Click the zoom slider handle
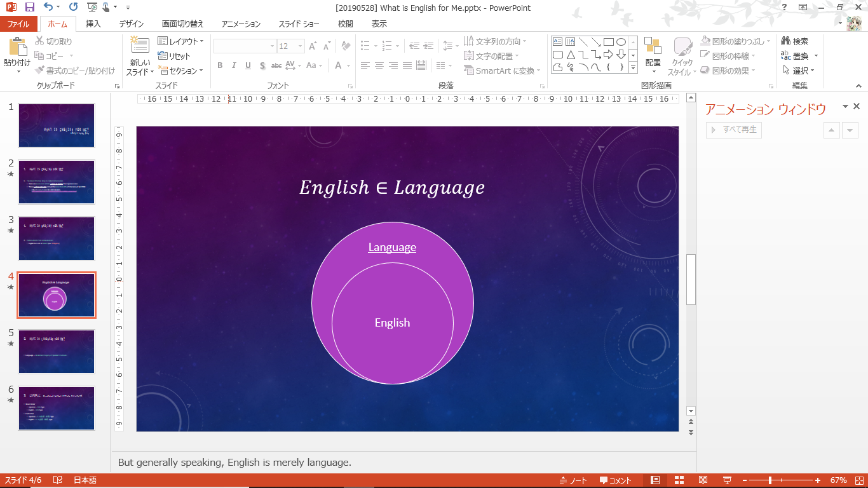Screen dimensions: 868x488 770,480
